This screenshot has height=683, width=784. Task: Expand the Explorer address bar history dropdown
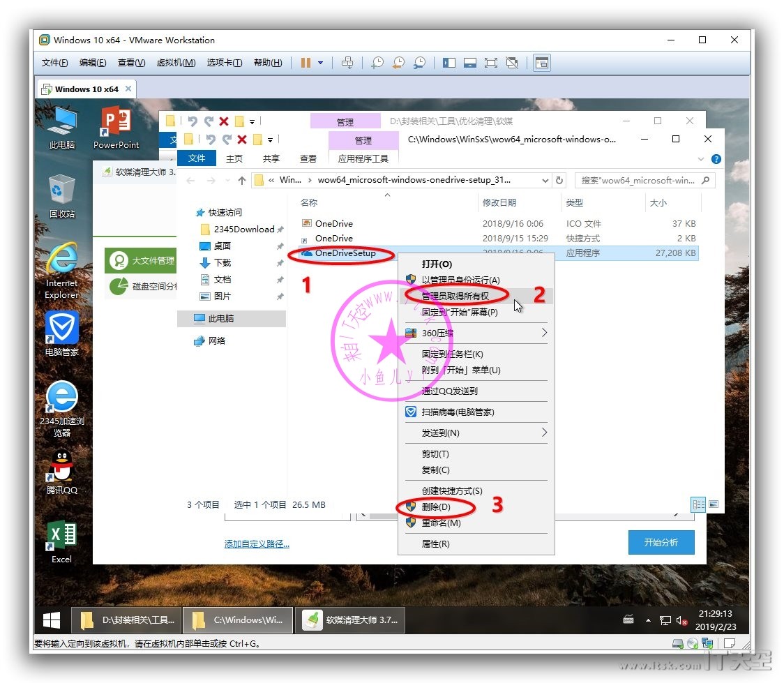point(545,180)
